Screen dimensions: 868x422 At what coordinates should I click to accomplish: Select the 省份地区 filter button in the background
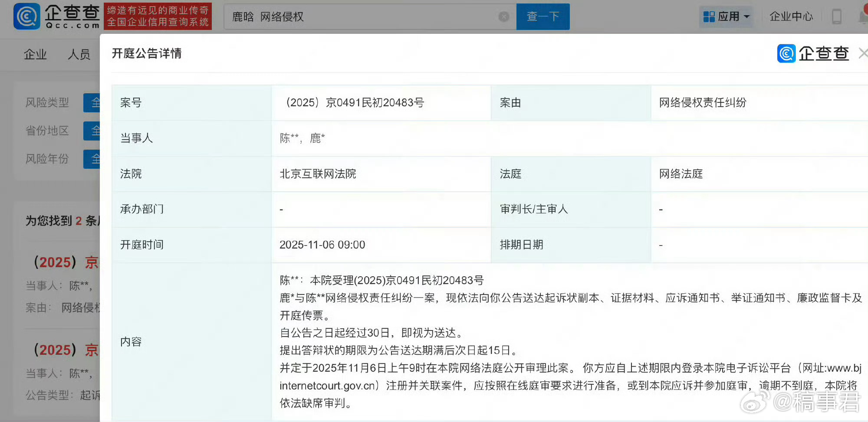point(92,131)
